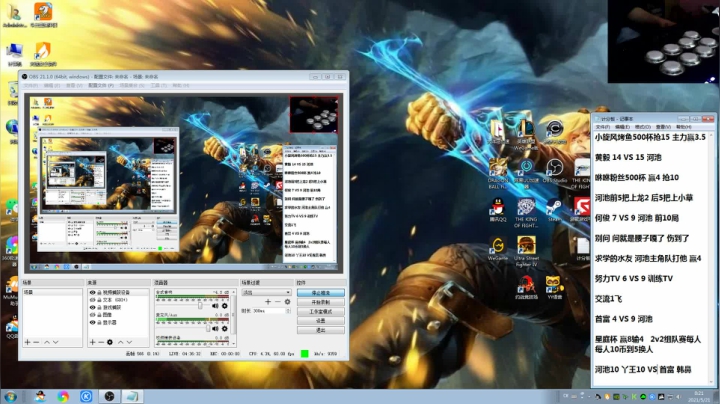720x404 pixels.
Task: Click 麦克风/Aux volume slider handle
Action: pos(208,328)
